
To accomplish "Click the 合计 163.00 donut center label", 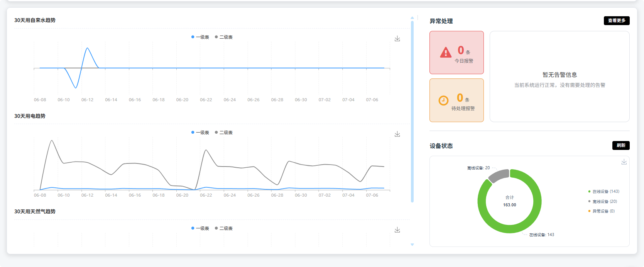I will [x=509, y=201].
